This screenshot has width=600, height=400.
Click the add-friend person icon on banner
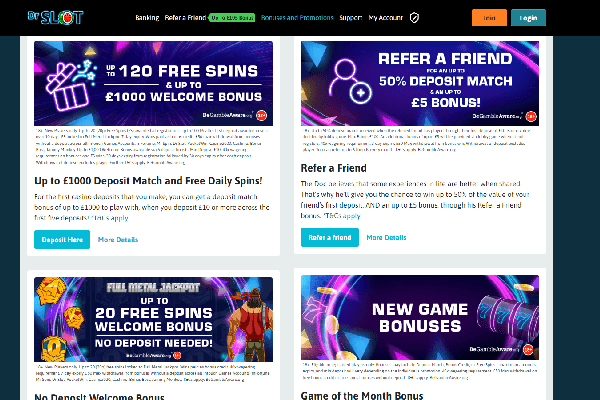point(350,81)
